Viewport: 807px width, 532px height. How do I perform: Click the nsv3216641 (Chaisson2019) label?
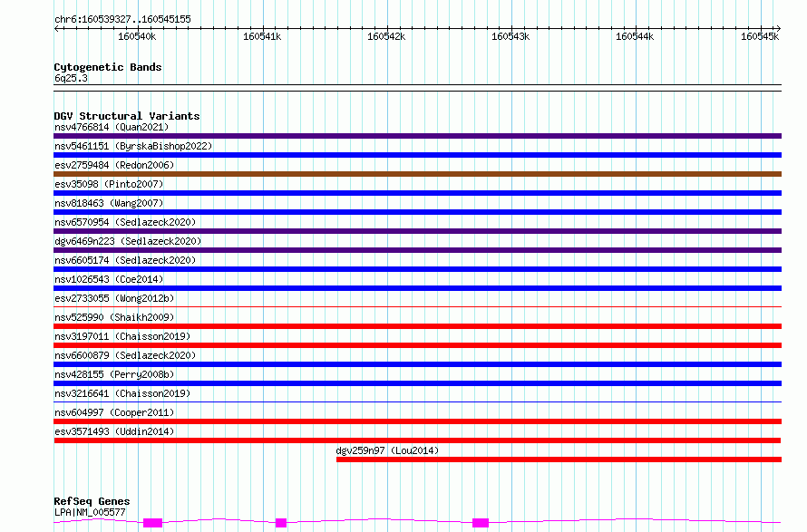tap(122, 393)
